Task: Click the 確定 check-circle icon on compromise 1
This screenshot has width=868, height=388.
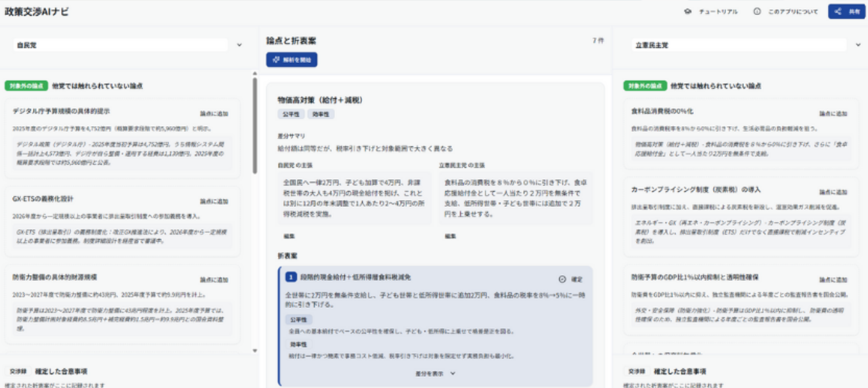Action: tap(562, 279)
